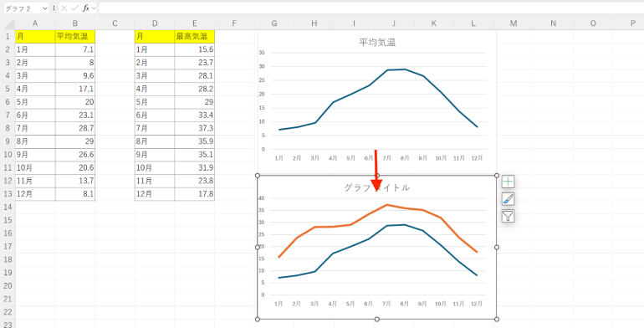The image size is (644, 328).
Task: Select cell with value 26.6
Action: [74, 155]
